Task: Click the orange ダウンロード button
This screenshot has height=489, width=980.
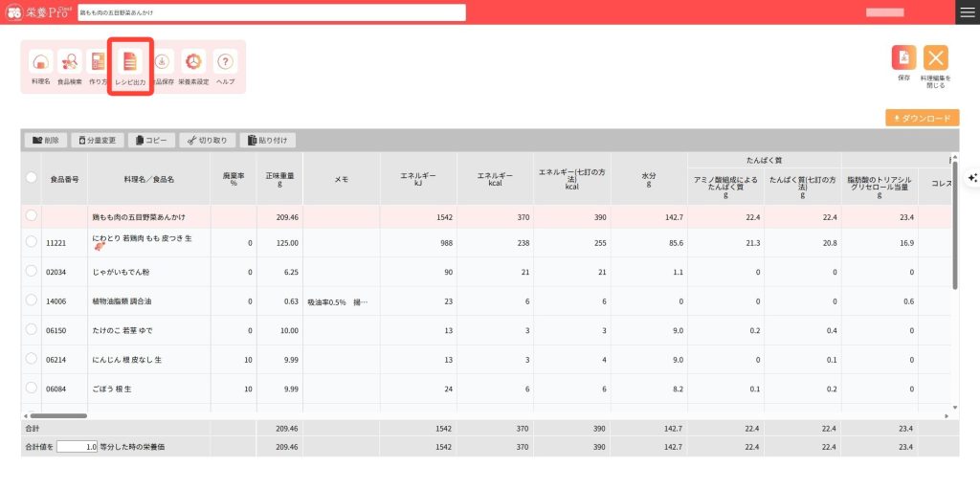Action: [922, 118]
